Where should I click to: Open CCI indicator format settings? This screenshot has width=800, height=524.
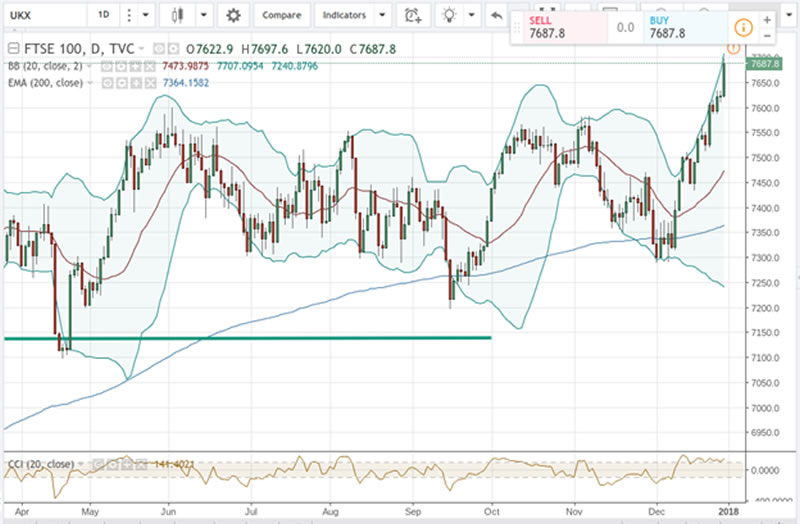(x=112, y=464)
